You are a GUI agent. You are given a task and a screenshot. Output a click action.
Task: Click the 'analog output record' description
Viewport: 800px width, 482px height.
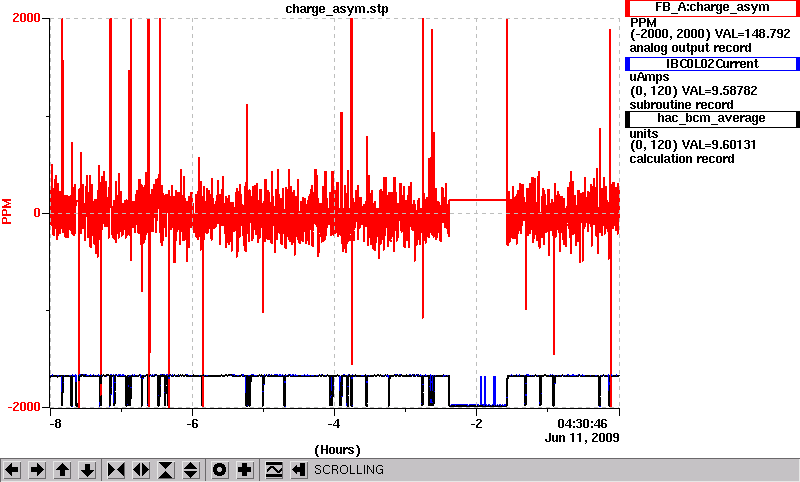click(x=690, y=48)
